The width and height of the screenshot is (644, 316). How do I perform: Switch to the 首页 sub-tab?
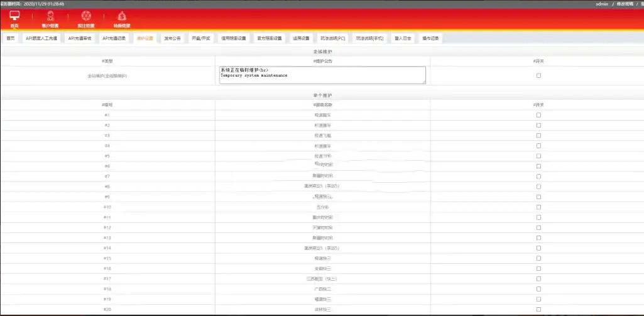[10, 38]
